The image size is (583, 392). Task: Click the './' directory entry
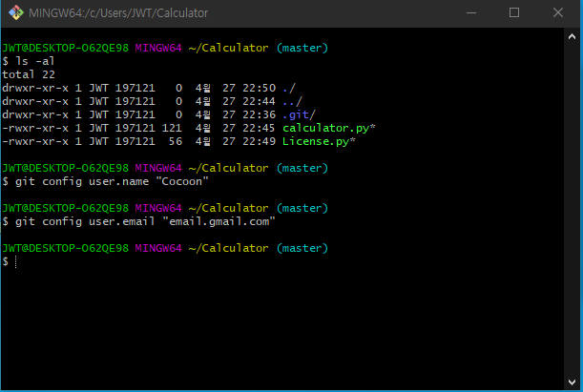click(289, 88)
